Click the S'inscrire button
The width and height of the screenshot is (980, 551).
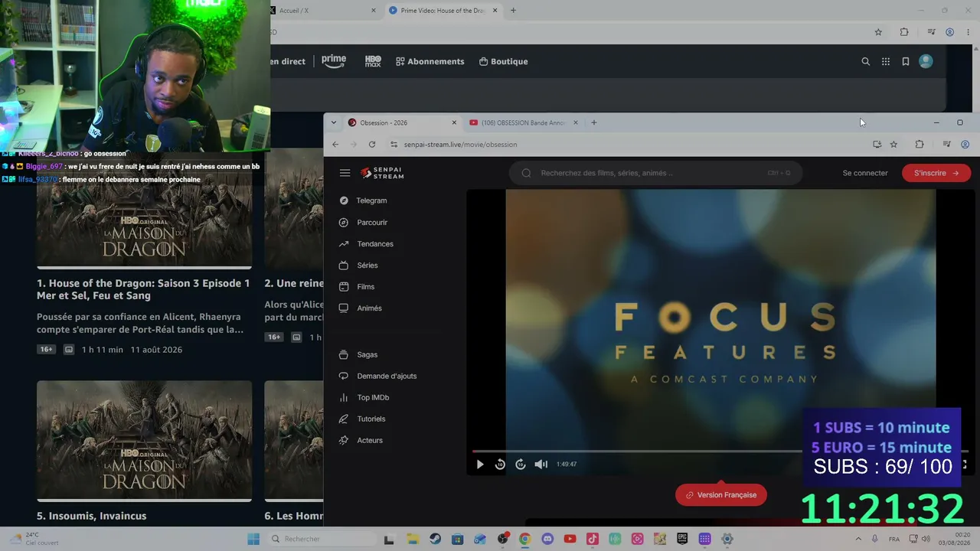click(936, 173)
